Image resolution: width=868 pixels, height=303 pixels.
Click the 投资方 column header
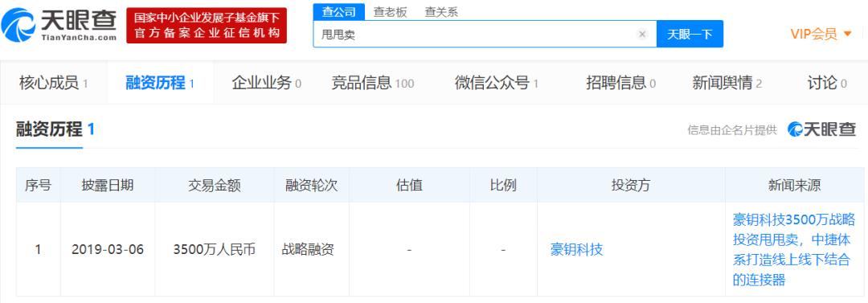click(x=631, y=185)
